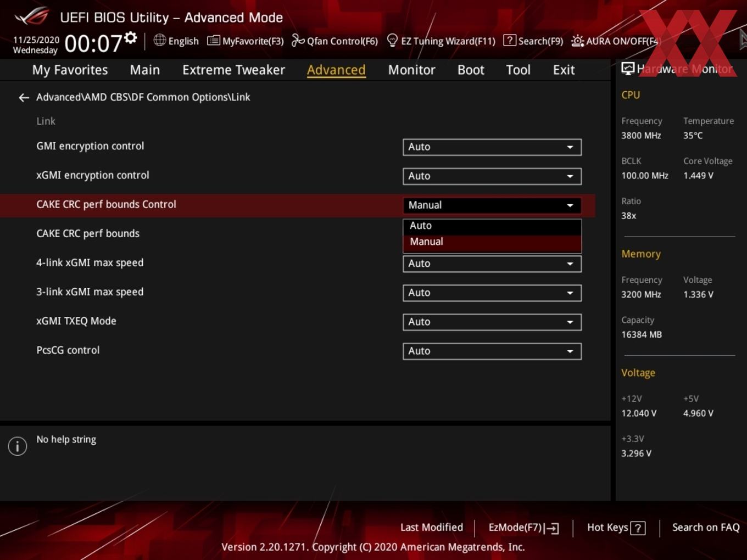Open the PcsCG control dropdown

click(492, 351)
